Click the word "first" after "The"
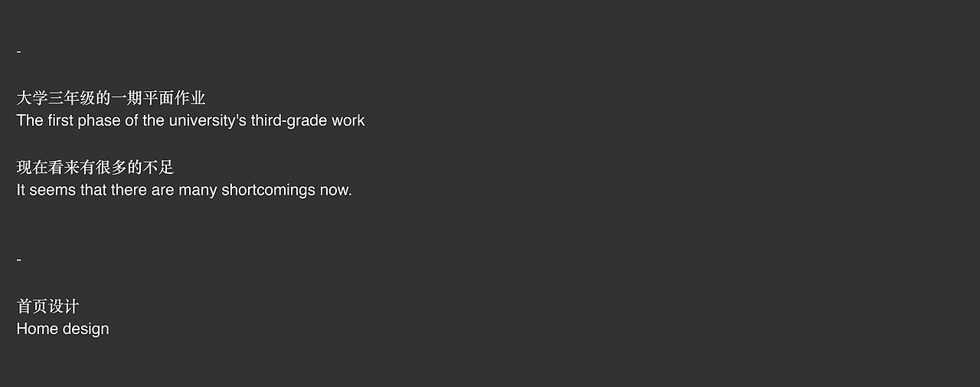The height and width of the screenshot is (387, 980). [x=60, y=120]
